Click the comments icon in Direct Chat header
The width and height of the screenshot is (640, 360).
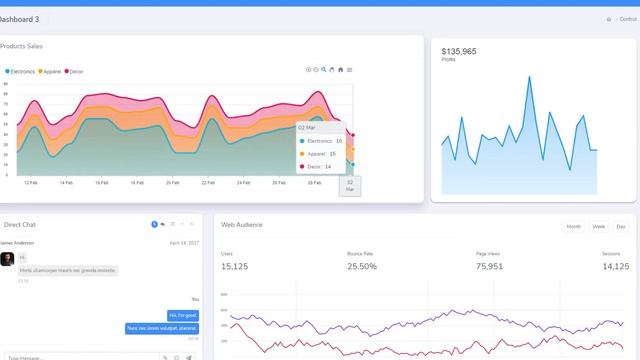162,224
